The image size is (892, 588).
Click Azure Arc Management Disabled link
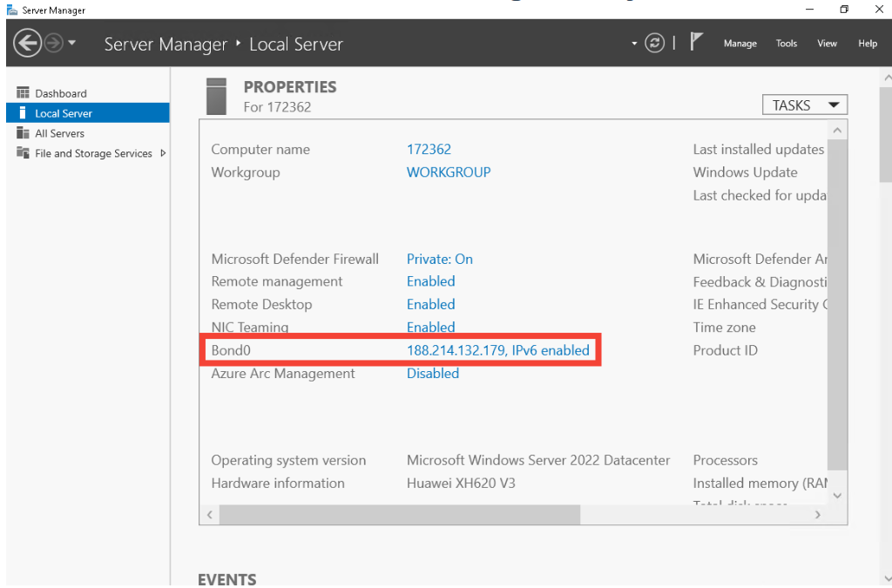pos(433,374)
